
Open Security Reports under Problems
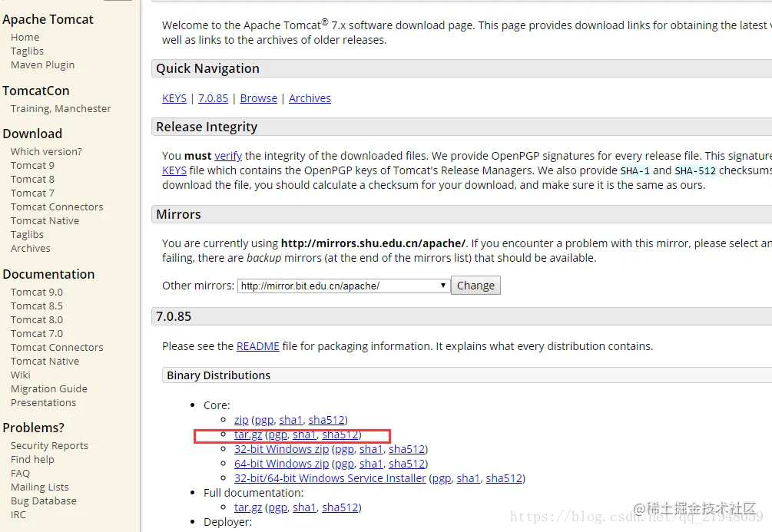tap(50, 445)
